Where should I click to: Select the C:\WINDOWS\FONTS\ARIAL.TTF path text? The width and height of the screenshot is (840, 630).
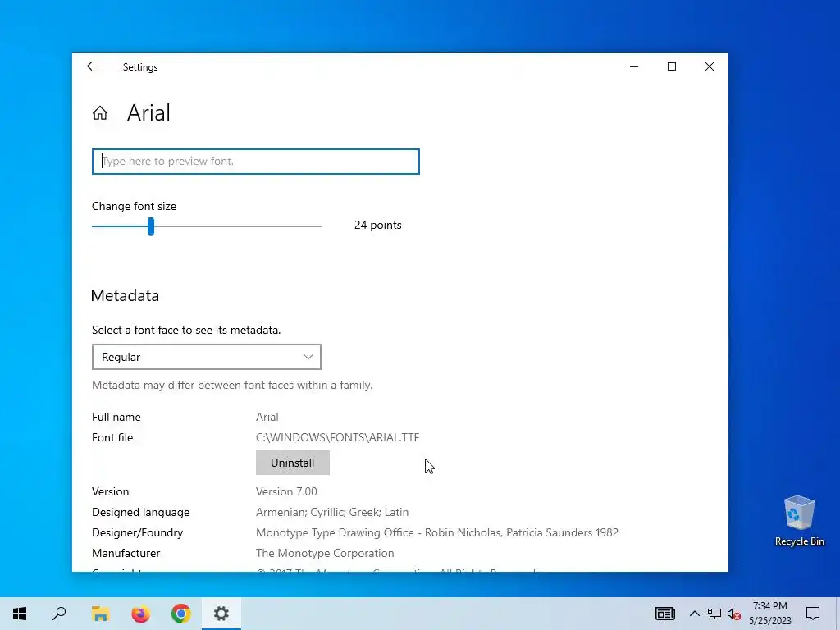click(337, 437)
